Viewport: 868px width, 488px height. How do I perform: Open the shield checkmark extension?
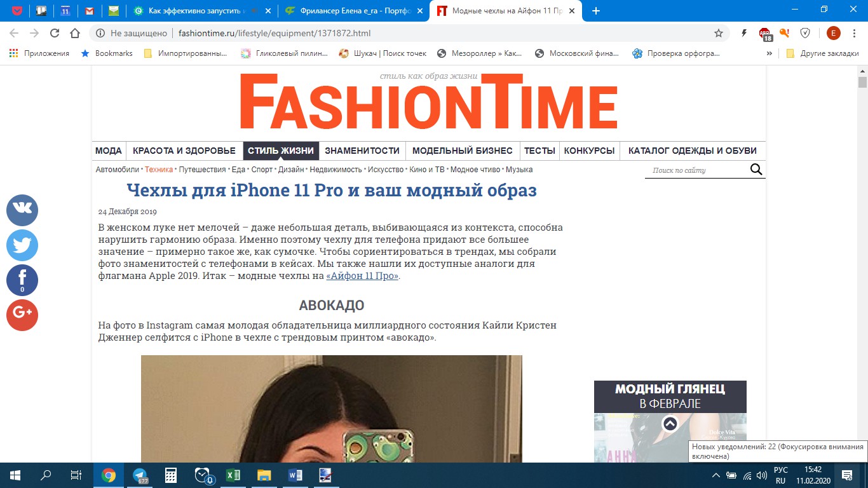click(805, 33)
